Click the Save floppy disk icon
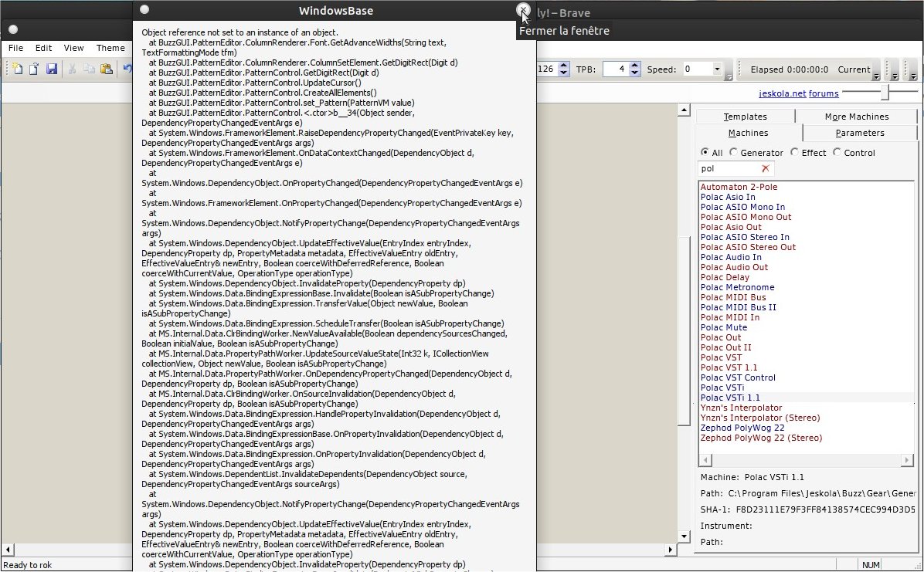 pyautogui.click(x=51, y=69)
